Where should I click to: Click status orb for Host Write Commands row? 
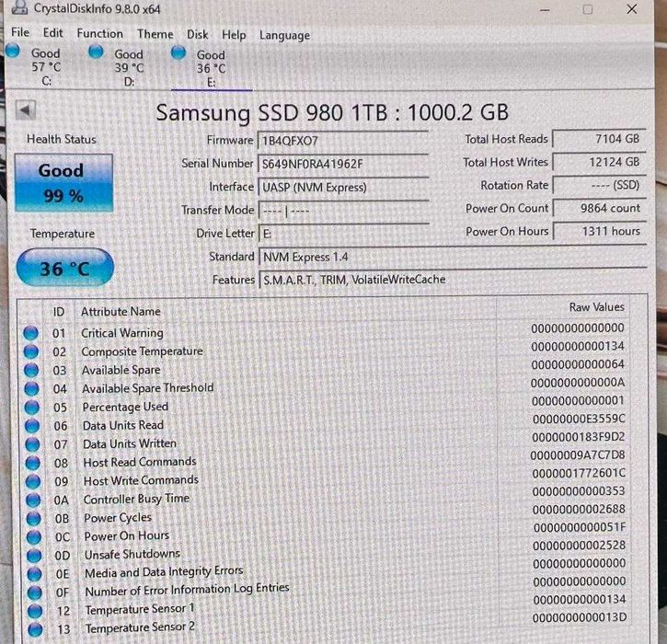pyautogui.click(x=33, y=481)
